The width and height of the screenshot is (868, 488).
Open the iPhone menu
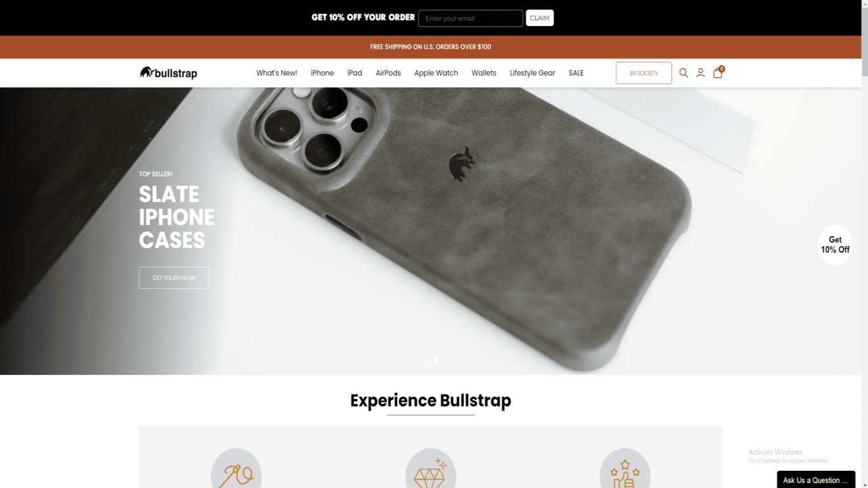tap(322, 73)
